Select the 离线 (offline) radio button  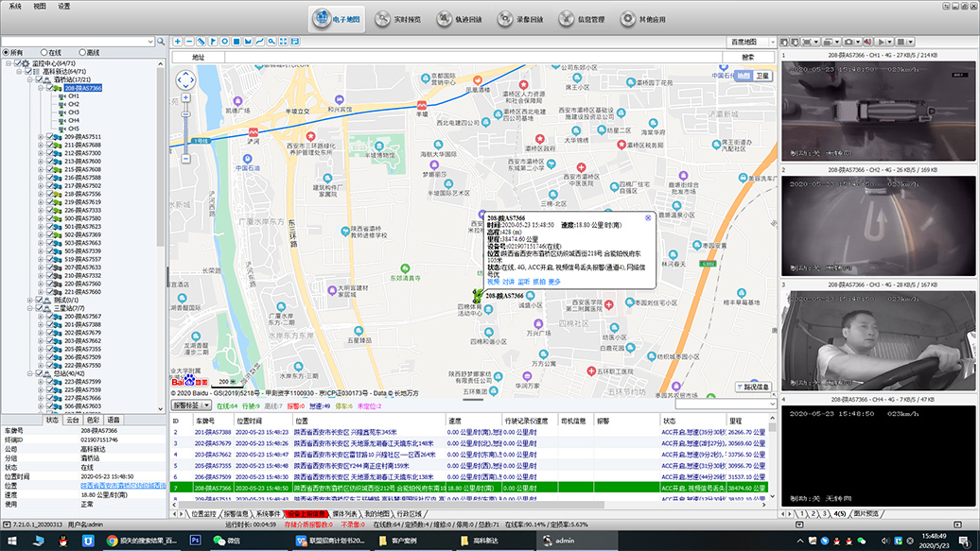(83, 52)
